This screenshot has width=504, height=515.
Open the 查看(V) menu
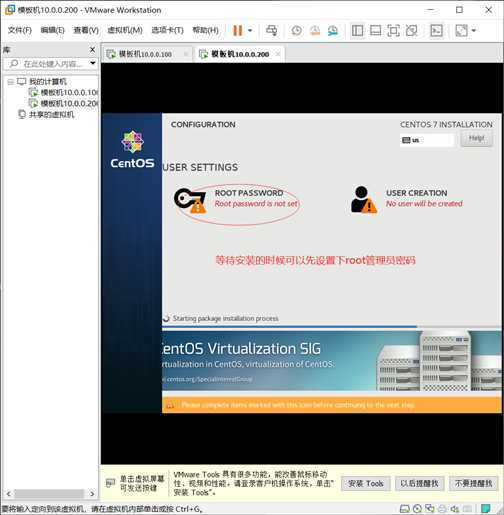(x=86, y=30)
